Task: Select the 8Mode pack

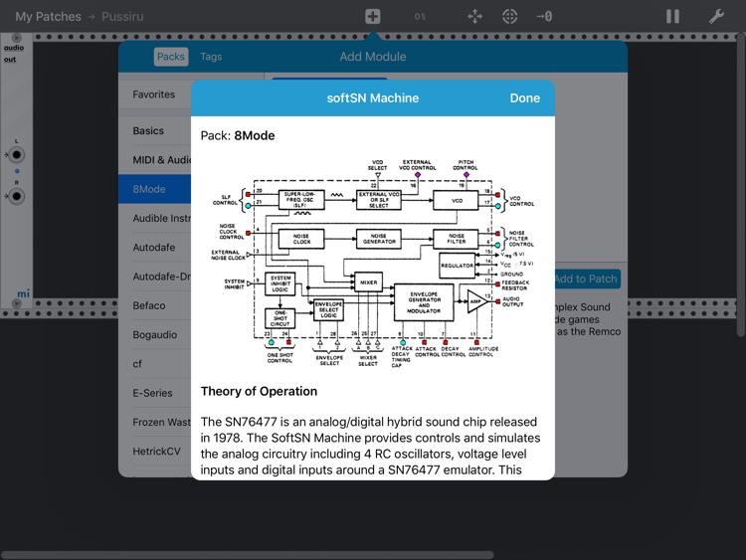Action: click(x=154, y=189)
